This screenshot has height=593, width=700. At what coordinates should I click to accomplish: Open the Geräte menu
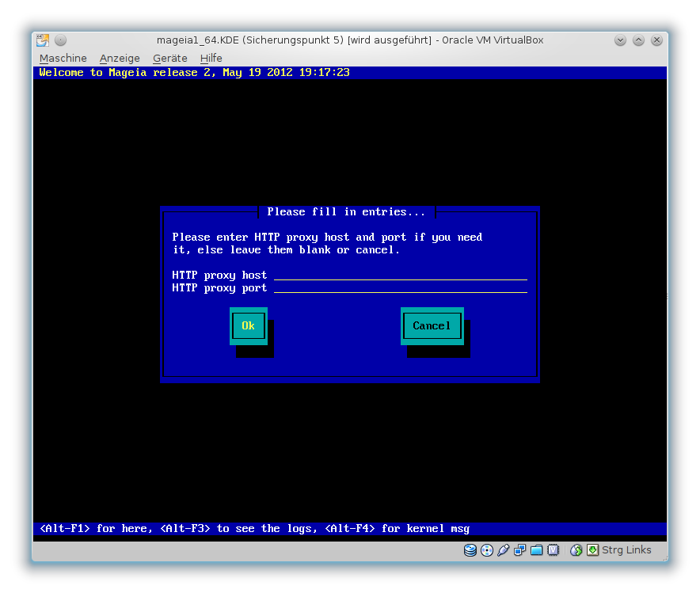tap(170, 59)
